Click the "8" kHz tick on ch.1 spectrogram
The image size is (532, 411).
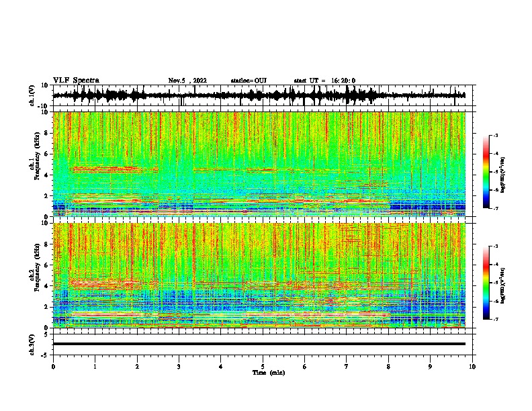(47, 133)
